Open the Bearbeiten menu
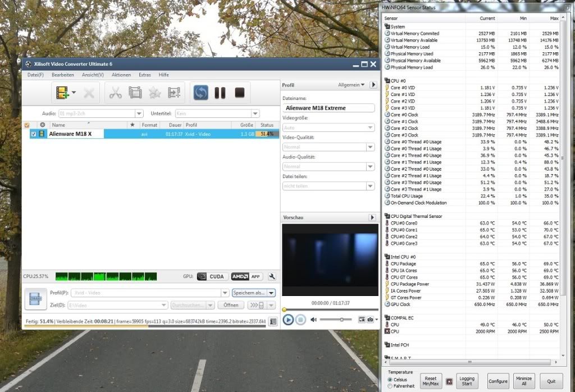The image size is (575, 392). point(62,75)
